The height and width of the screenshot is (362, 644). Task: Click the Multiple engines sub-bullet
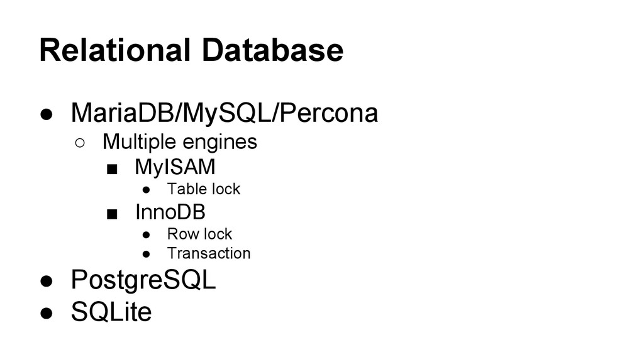click(x=180, y=142)
